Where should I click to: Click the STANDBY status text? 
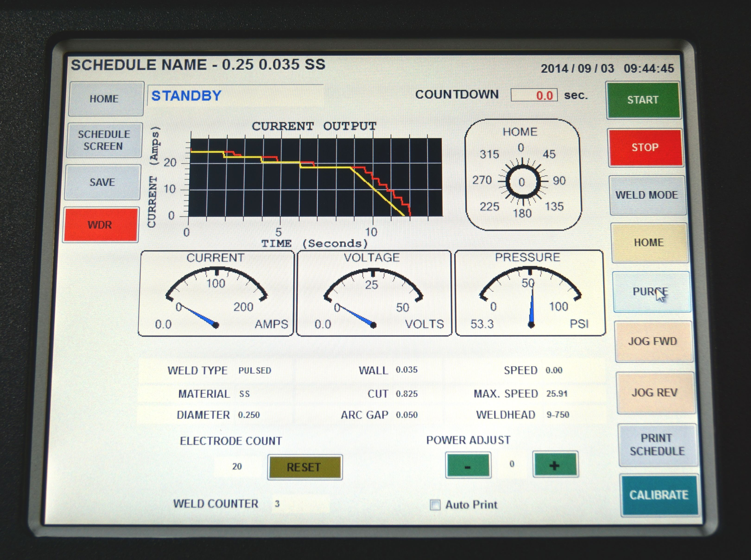[x=186, y=96]
